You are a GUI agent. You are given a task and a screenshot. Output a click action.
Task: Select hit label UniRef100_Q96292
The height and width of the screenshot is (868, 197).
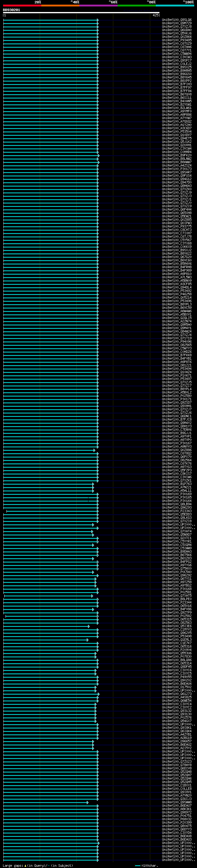(177, 575)
